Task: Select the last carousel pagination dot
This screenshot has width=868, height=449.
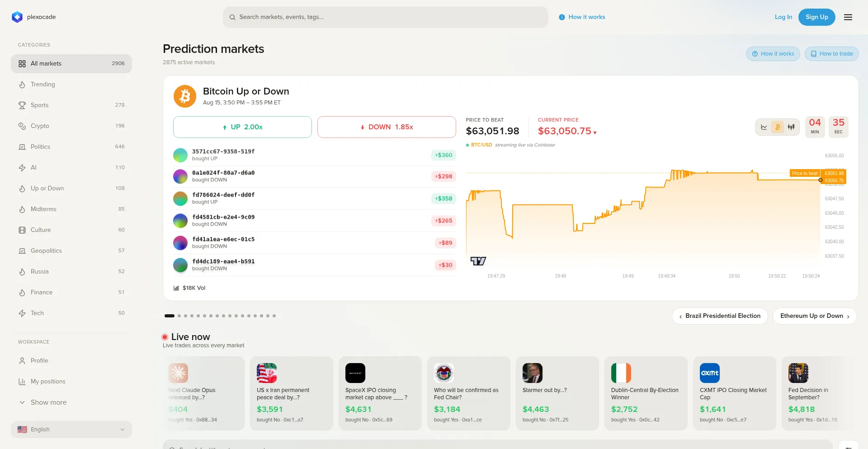Action: pos(274,316)
